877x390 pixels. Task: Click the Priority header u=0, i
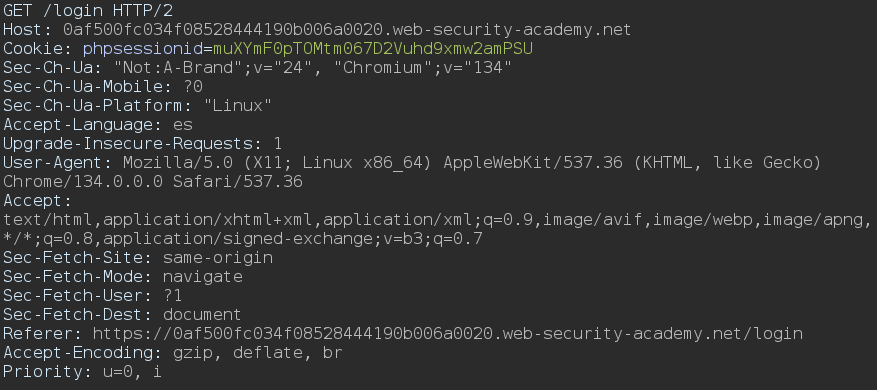click(82, 372)
